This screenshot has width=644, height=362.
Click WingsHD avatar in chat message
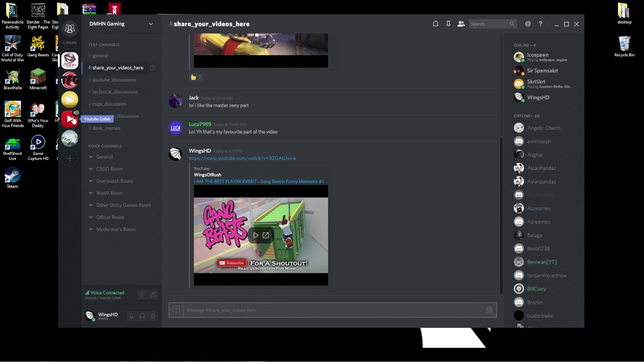pos(175,154)
